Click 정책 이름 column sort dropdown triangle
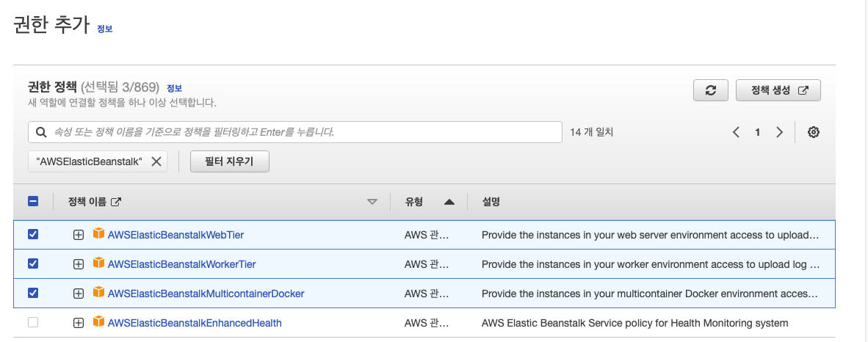The height and width of the screenshot is (342, 868). (372, 203)
